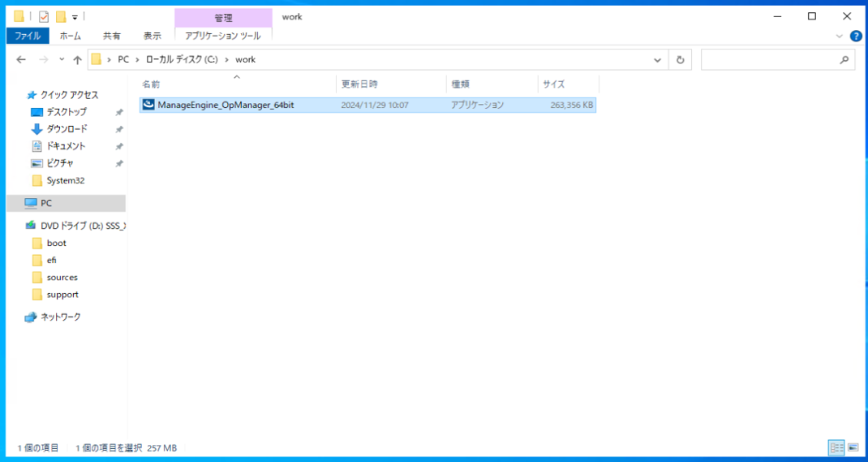Click the PC monitor icon in sidebar

31,203
